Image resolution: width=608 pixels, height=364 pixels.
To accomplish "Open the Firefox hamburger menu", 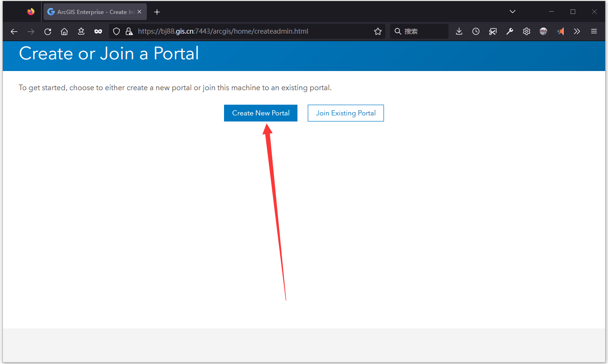I will (x=594, y=31).
